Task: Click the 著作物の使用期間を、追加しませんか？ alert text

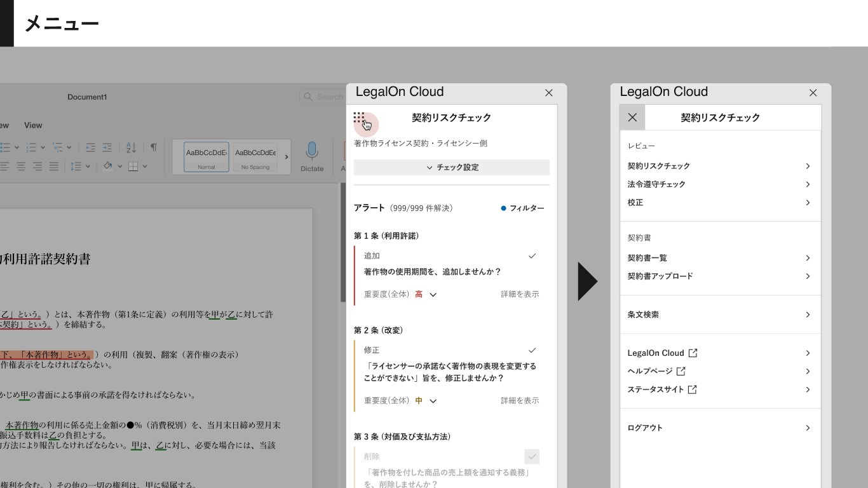Action: 433,272
